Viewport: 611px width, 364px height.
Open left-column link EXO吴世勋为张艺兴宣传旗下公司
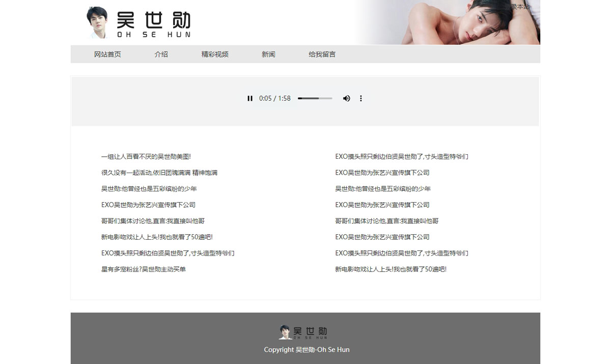click(148, 205)
